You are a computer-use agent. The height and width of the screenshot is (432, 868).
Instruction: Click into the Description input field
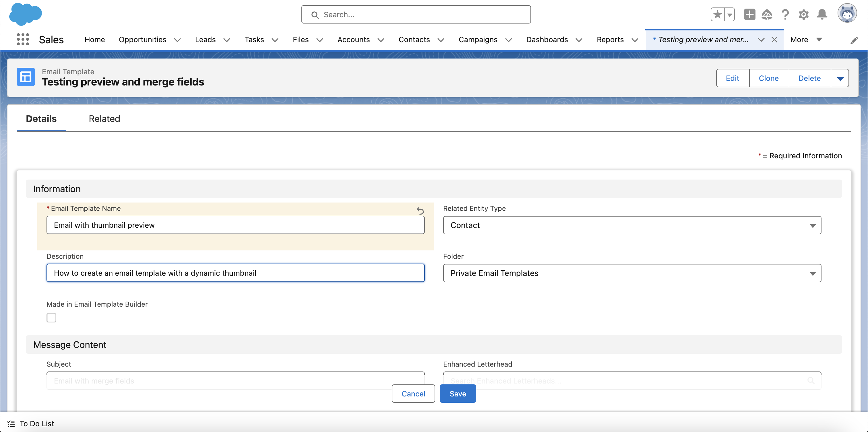(235, 273)
